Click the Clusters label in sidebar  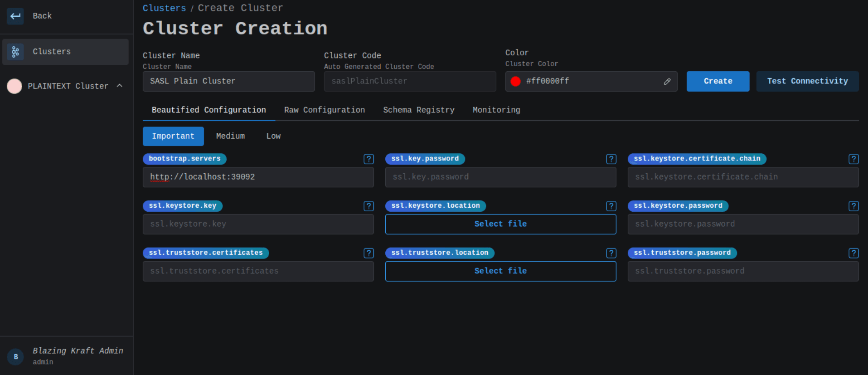pos(52,52)
